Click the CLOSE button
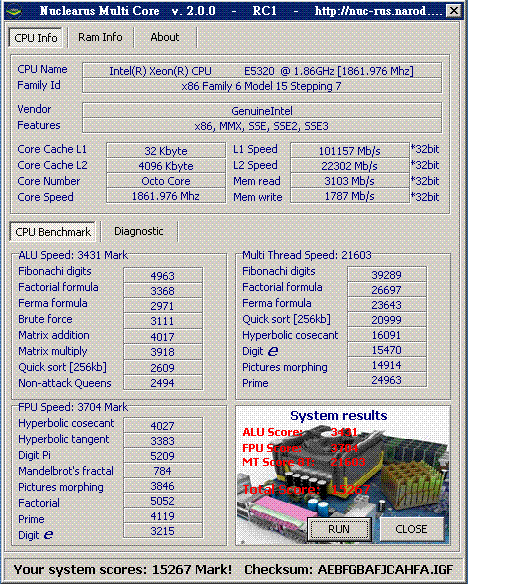The width and height of the screenshot is (512, 584). [x=411, y=529]
